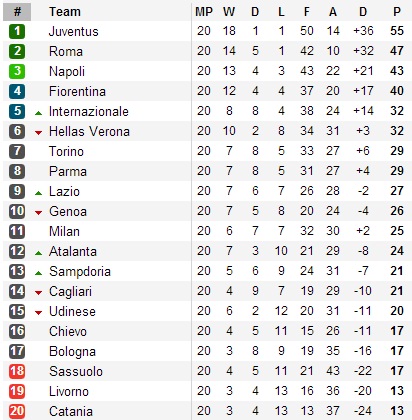Select the Fiorentina team name
Screen dimensions: 412x420
[77, 92]
